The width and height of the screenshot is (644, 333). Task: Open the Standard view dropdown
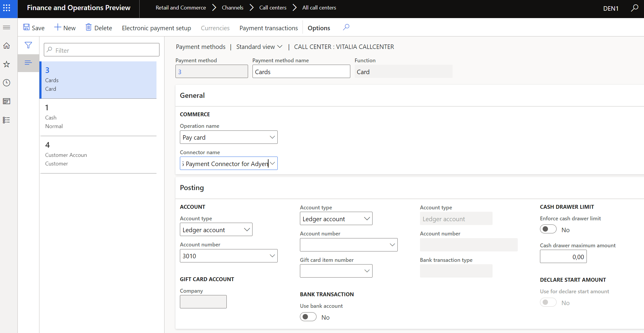tap(259, 47)
